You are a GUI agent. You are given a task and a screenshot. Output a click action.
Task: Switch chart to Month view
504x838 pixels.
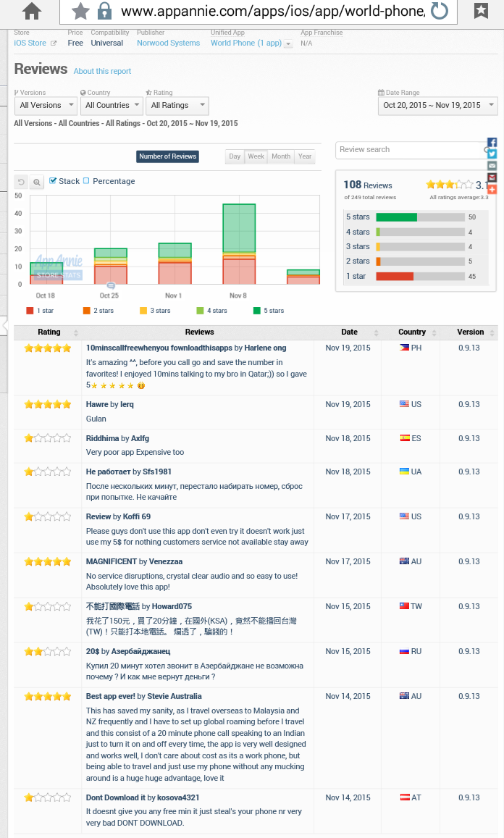(281, 156)
